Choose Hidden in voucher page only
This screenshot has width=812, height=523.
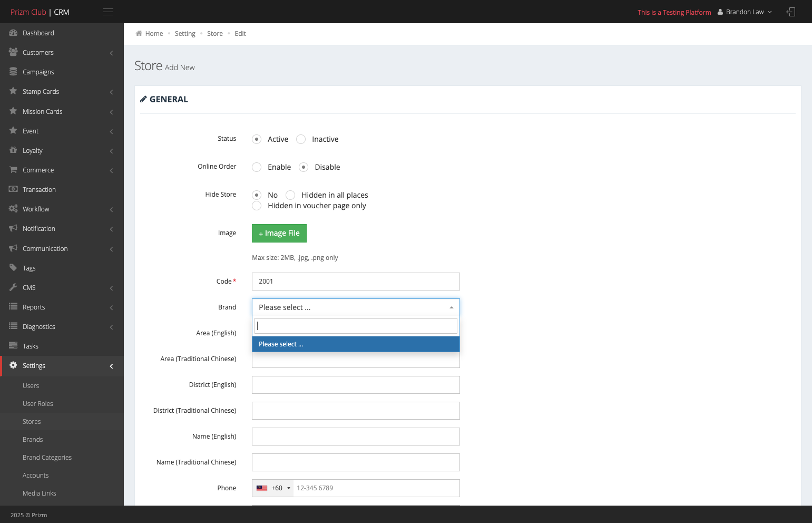click(x=257, y=206)
